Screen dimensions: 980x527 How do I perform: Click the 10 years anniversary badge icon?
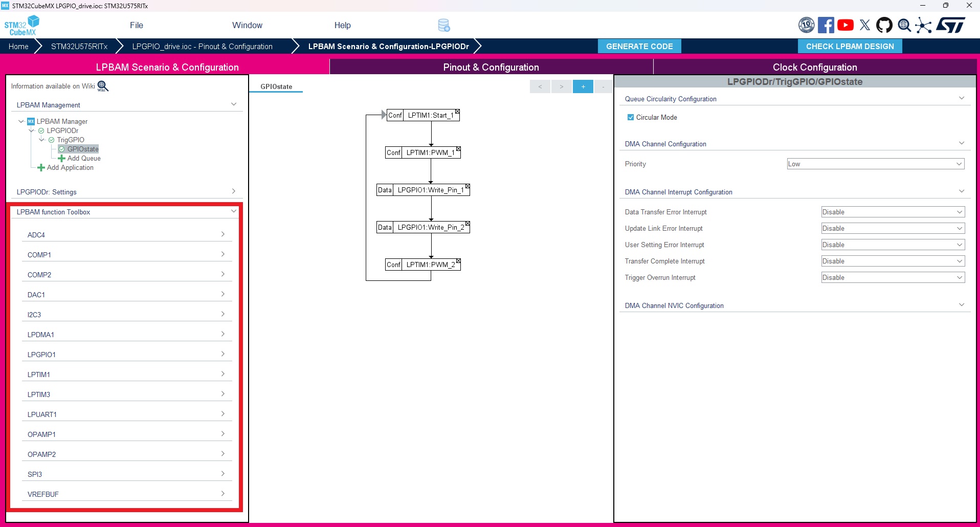click(x=807, y=25)
